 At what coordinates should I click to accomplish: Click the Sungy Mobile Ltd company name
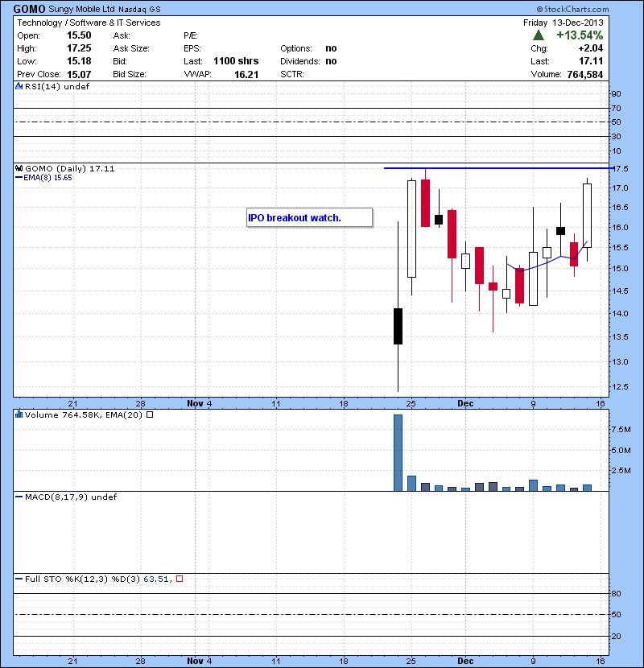[x=81, y=9]
